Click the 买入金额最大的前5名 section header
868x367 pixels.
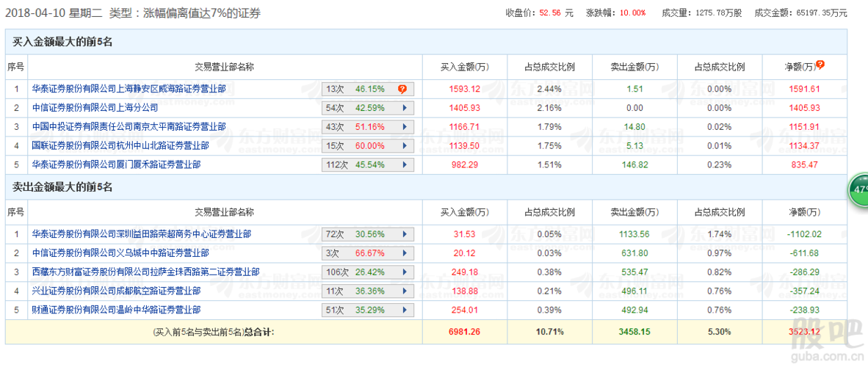point(426,42)
